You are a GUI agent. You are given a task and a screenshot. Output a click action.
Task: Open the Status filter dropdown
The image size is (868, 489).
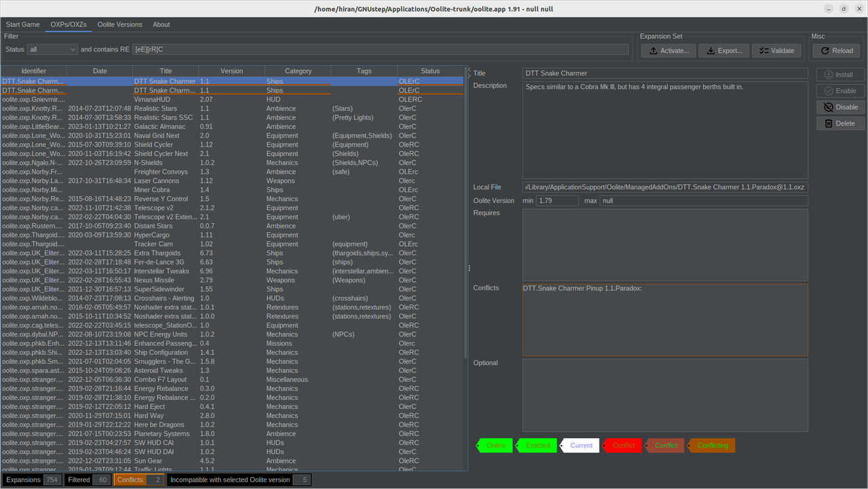click(x=53, y=50)
